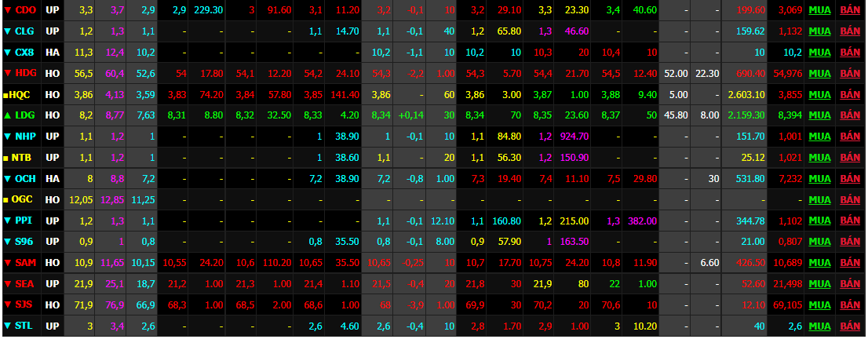Click SAM price change -0,25
This screenshot has height=361, width=868.
tap(411, 262)
